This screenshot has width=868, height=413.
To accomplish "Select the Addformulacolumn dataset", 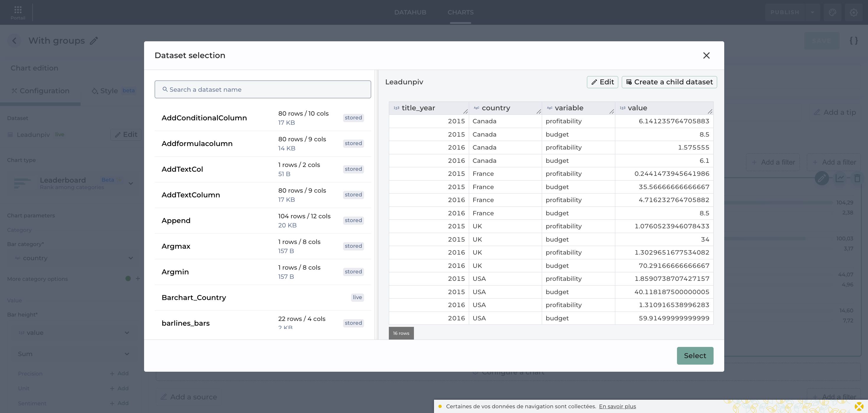I will pos(262,144).
